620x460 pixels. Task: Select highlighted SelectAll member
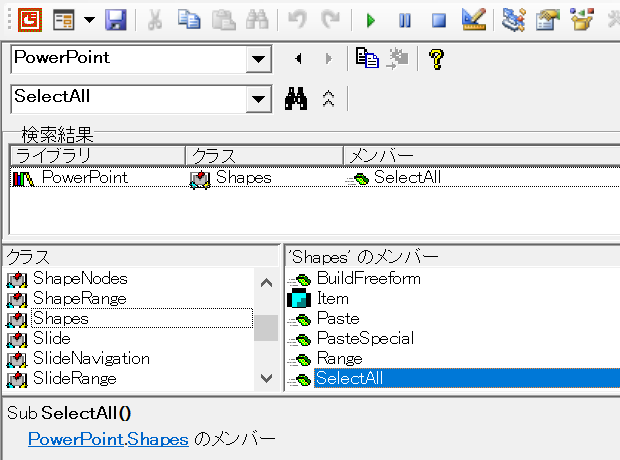pyautogui.click(x=467, y=378)
